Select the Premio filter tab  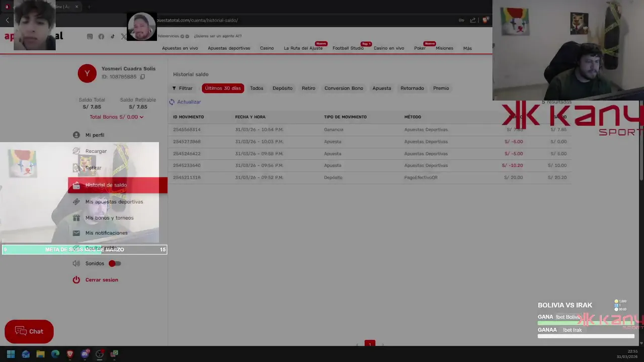[x=441, y=88]
